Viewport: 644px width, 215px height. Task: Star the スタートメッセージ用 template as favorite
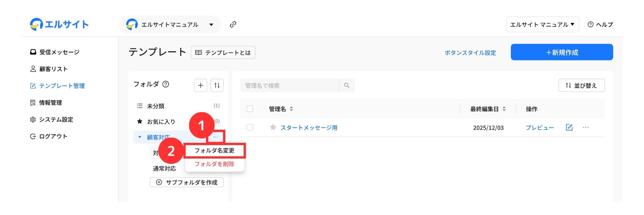point(273,127)
